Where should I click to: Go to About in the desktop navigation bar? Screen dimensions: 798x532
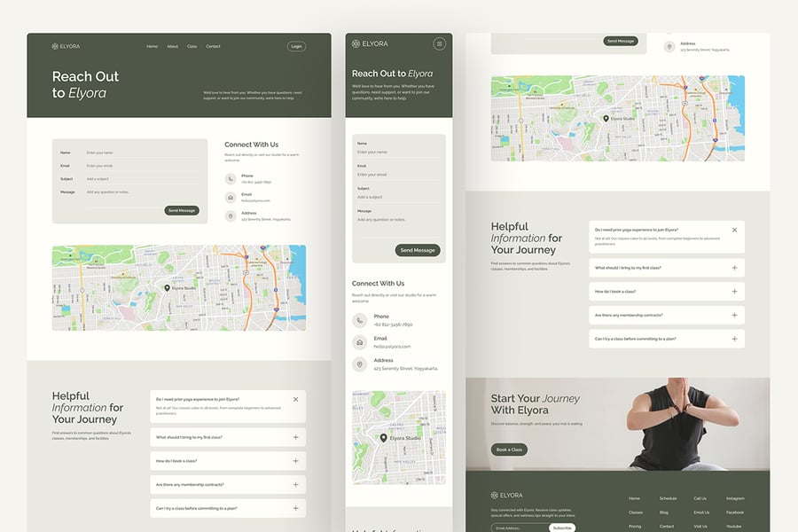point(172,46)
